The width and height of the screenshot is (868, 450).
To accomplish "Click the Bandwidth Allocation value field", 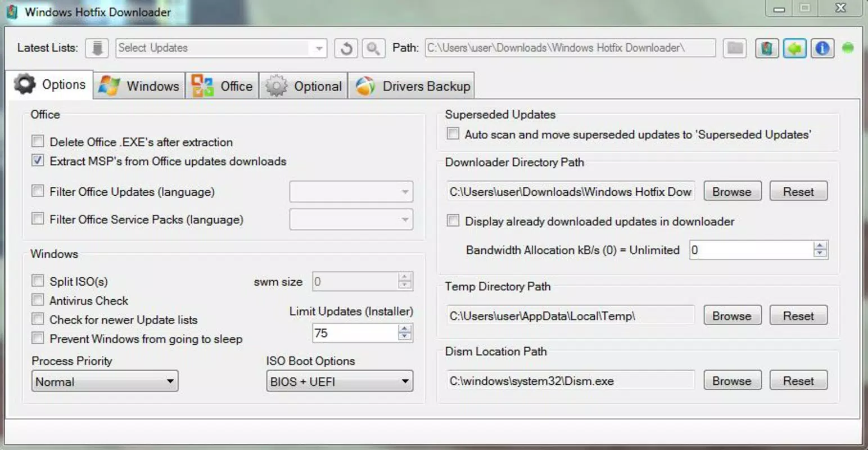I will point(751,250).
